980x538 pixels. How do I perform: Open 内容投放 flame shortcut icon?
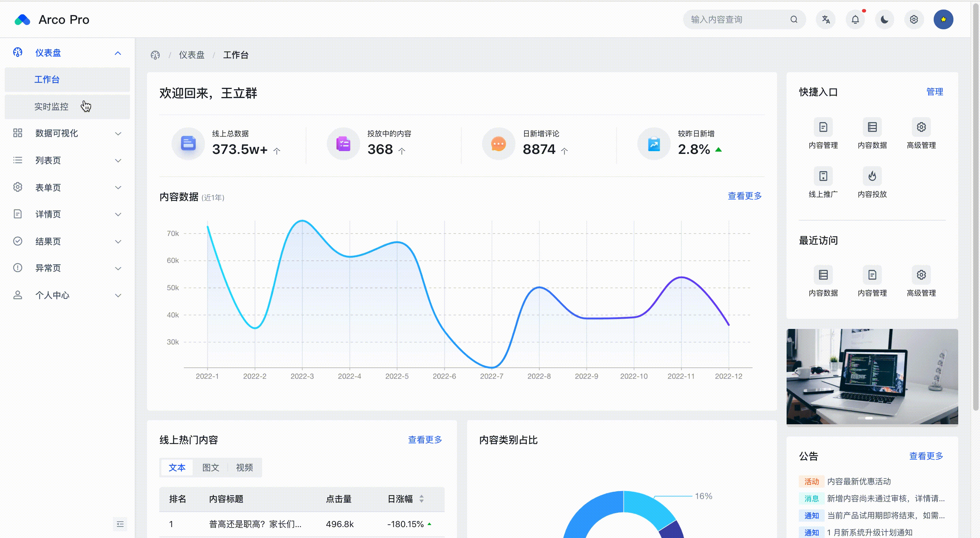(x=872, y=176)
